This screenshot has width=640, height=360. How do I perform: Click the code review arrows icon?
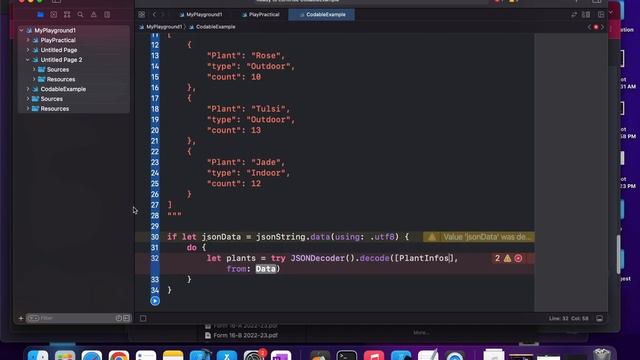(574, 15)
